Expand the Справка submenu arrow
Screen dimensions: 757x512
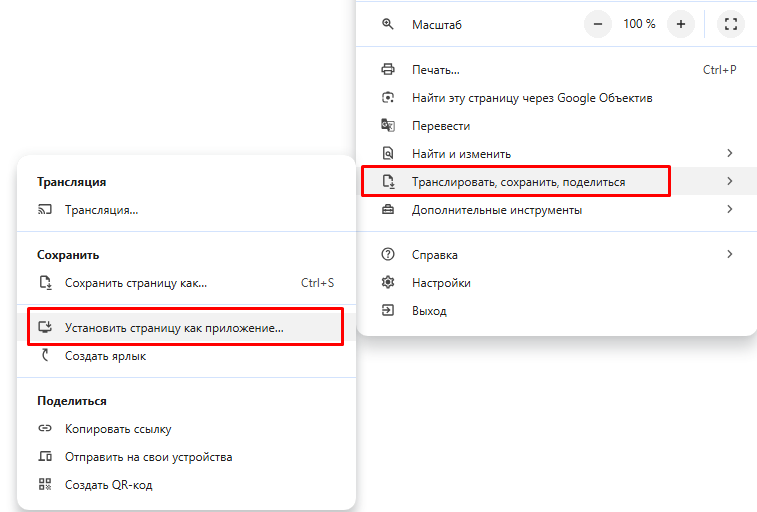click(730, 255)
